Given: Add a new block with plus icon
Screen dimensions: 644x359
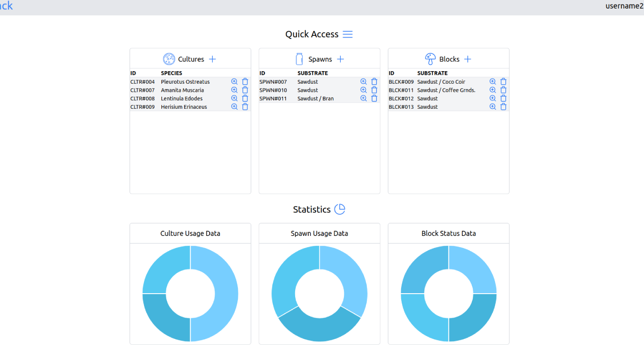Looking at the screenshot, I should [x=468, y=59].
